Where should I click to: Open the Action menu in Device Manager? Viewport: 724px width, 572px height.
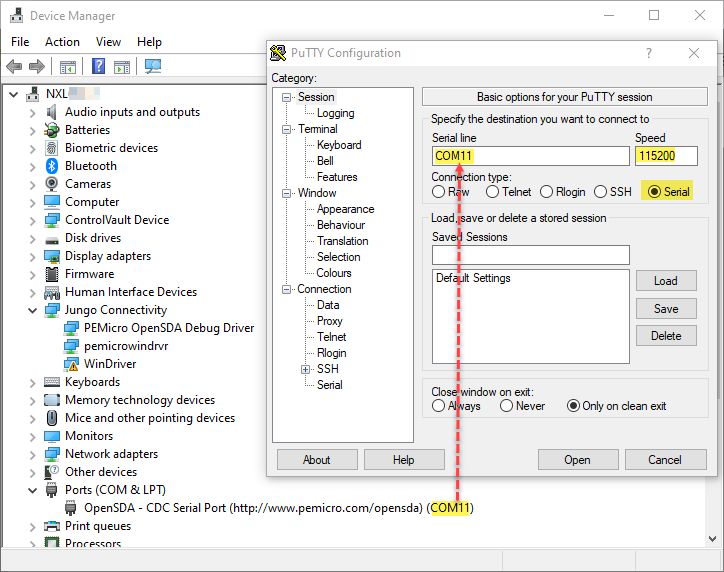(x=62, y=42)
